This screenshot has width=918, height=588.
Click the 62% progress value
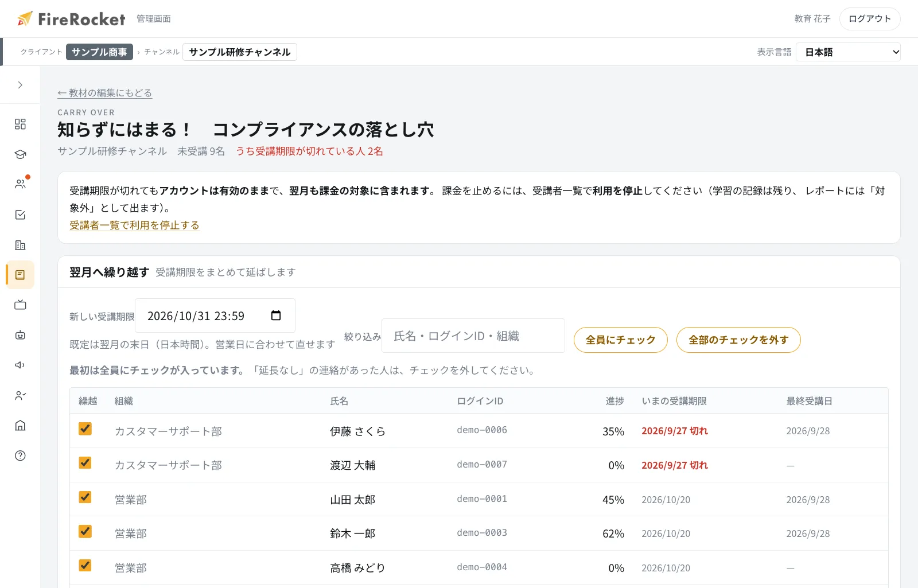613,534
